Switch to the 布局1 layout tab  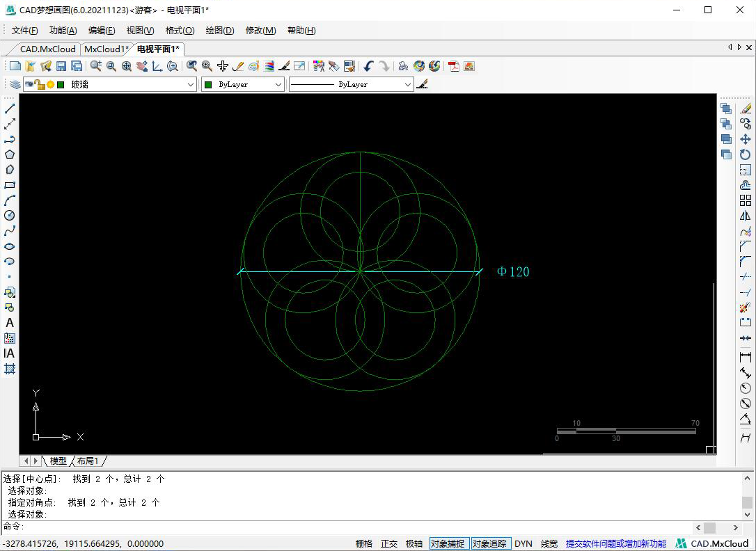pyautogui.click(x=88, y=461)
